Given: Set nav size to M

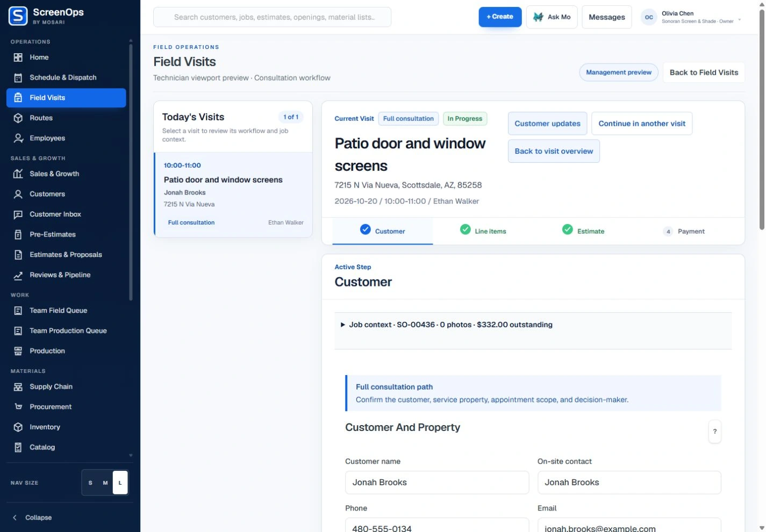Looking at the screenshot, I should [x=105, y=483].
